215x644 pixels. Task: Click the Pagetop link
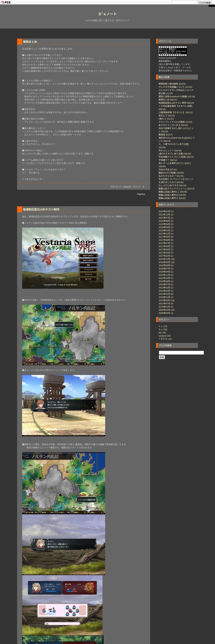click(x=141, y=194)
